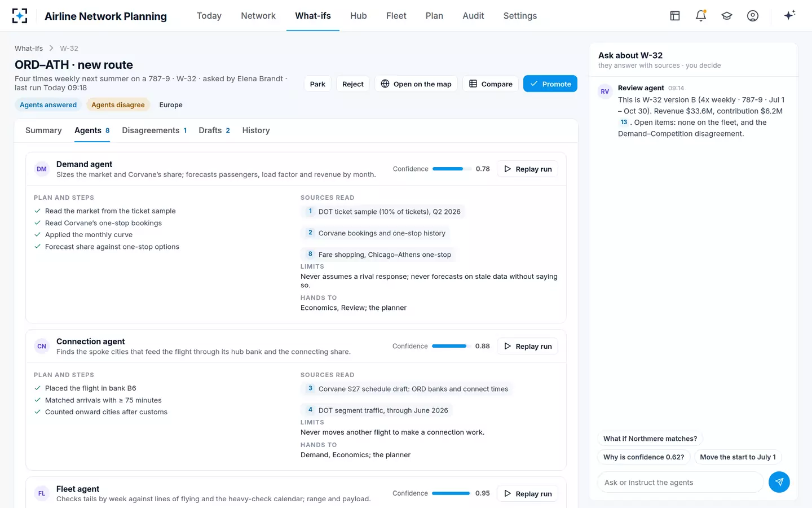The image size is (812, 508).
Task: Click the What-ifs breadcrumb link
Action: tap(29, 49)
